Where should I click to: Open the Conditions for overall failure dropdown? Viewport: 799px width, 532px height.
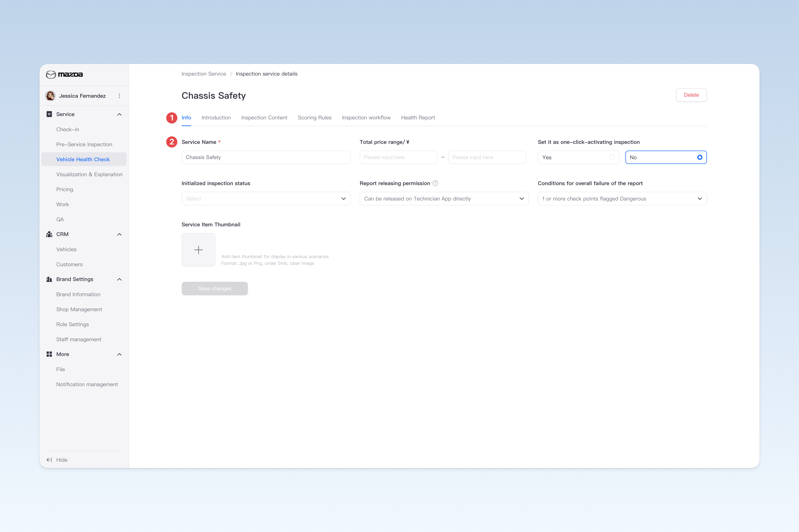(x=622, y=199)
